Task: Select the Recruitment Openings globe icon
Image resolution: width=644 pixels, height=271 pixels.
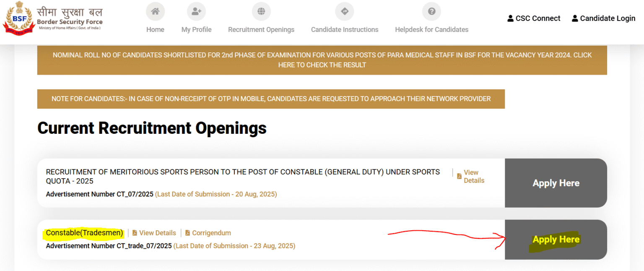Action: point(261,11)
